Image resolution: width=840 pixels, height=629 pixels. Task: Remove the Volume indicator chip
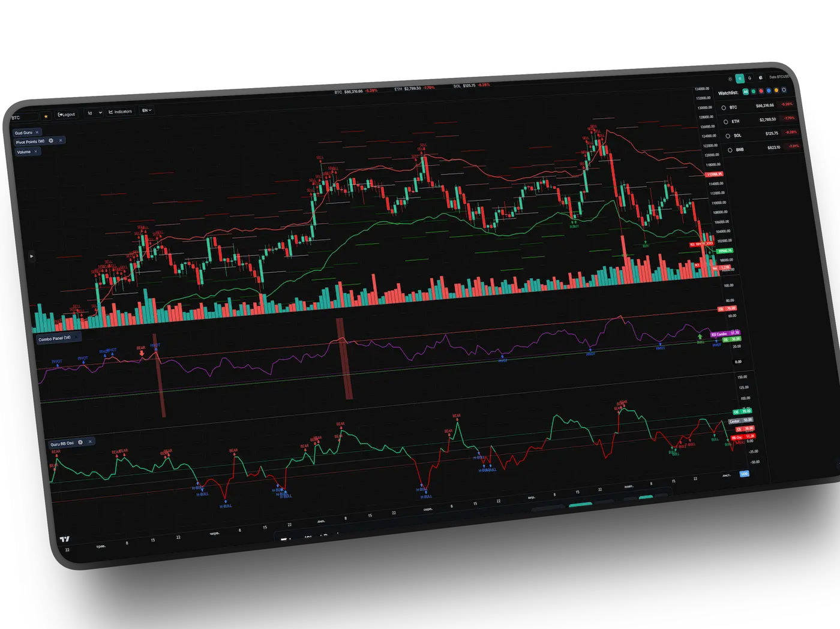(x=35, y=151)
